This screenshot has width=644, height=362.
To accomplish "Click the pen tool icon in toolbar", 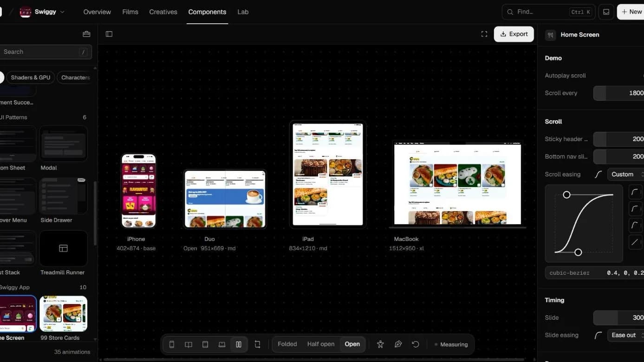I will [398, 344].
